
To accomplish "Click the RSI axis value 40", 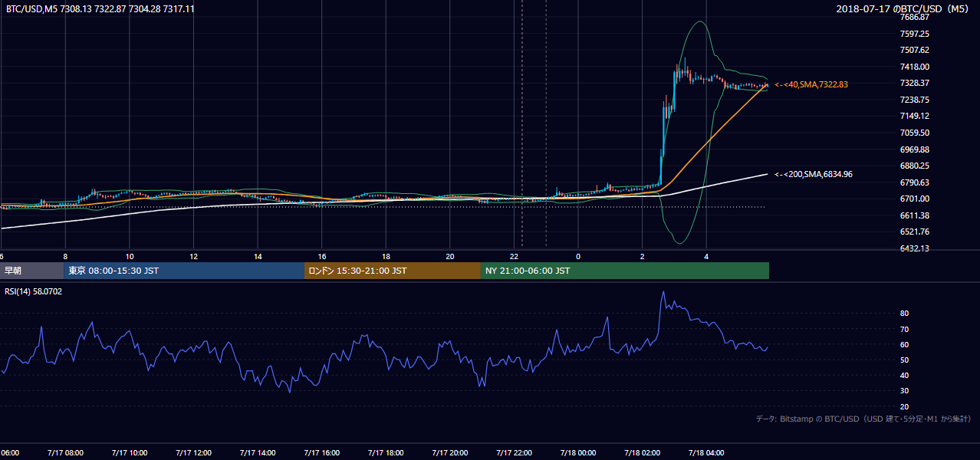I will tap(905, 375).
